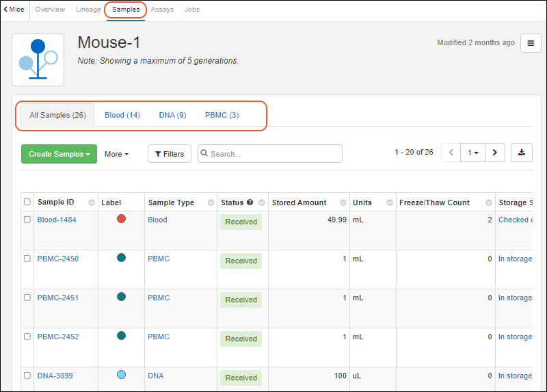The width and height of the screenshot is (547, 392).
Task: Switch to the Lineage tab
Action: pos(89,10)
